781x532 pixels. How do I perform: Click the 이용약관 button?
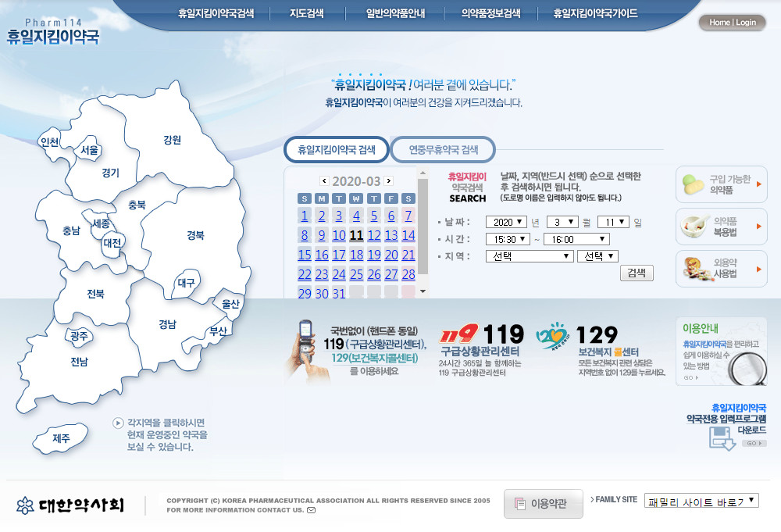(543, 504)
